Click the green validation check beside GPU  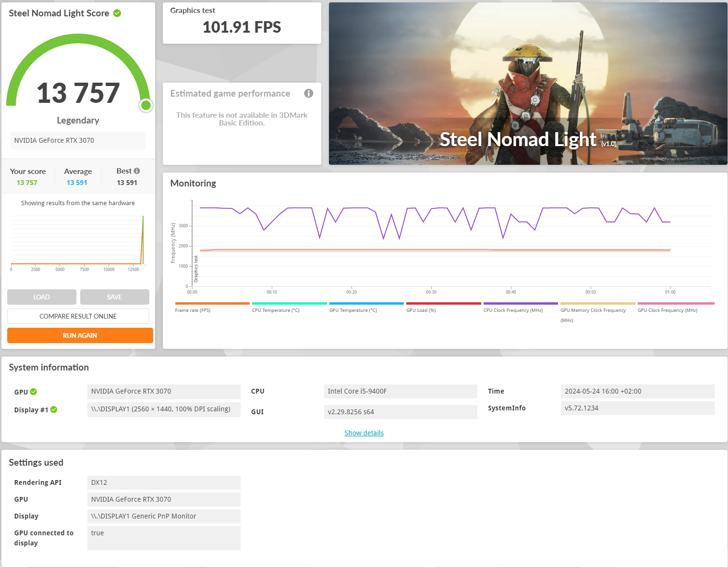[x=34, y=392]
